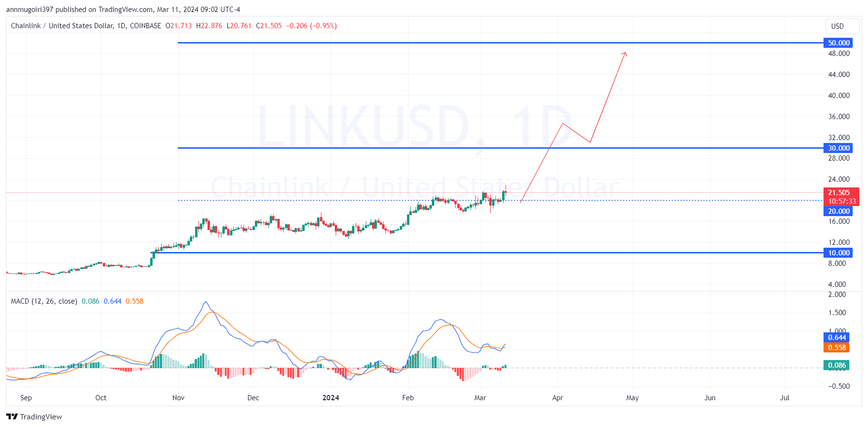Image resolution: width=868 pixels, height=427 pixels.
Task: Click the MACD value label 0.644
Action: click(836, 338)
